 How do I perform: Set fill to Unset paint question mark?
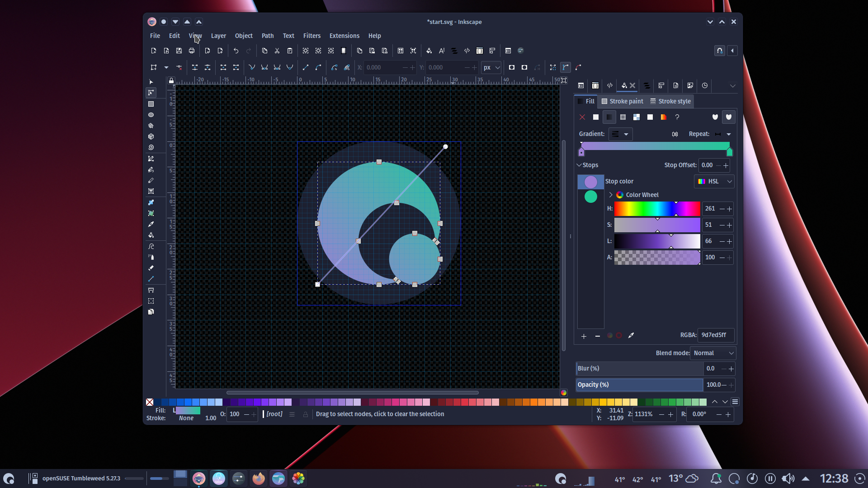677,117
